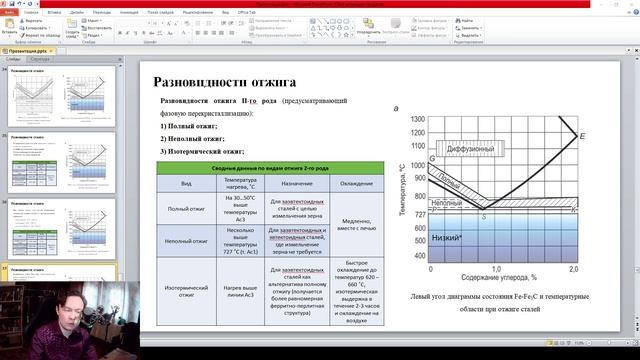
Task: Click the Save icon in quick access toolbar
Action: pos(12,4)
